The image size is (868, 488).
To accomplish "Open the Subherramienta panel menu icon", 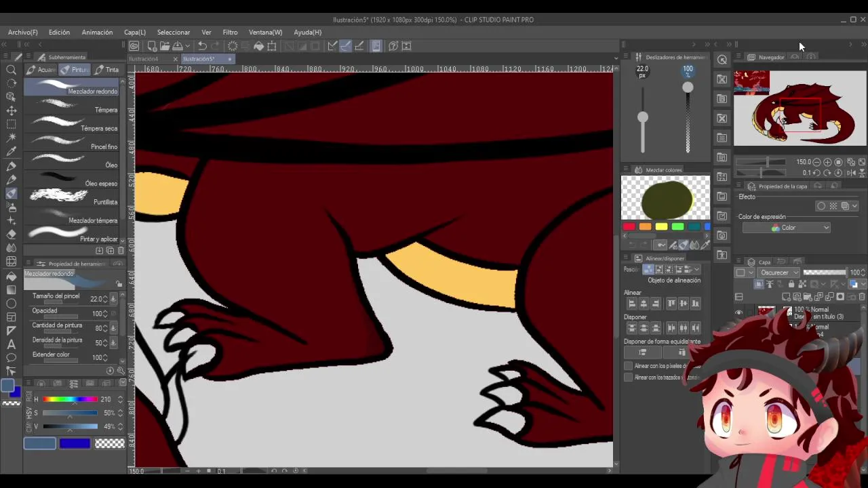I will pyautogui.click(x=30, y=58).
